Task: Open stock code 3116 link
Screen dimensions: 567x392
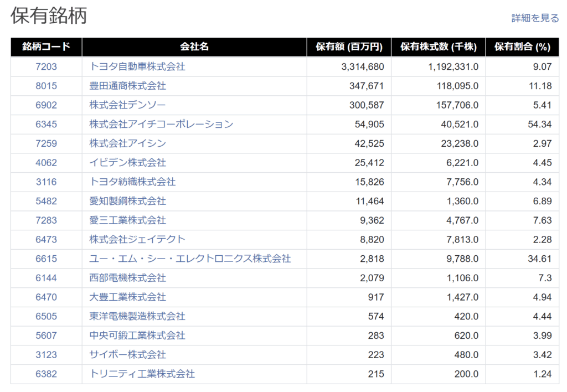Action: click(x=47, y=182)
